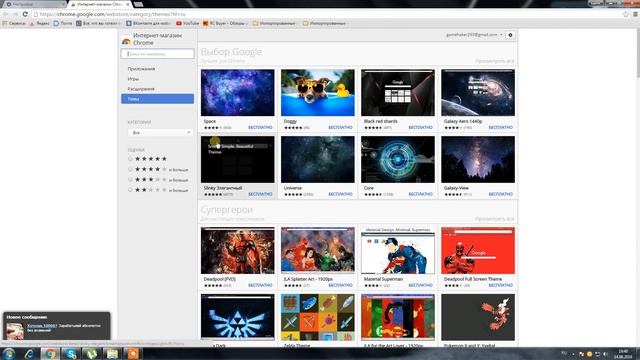Screen dimensions: 640x360
Task: Open the Chrome hamburger menu
Action: point(635,14)
